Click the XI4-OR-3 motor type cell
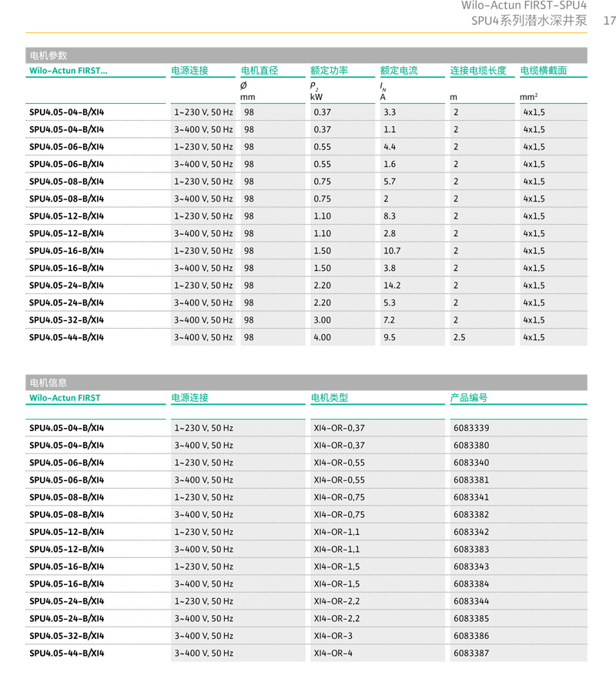616x692 pixels. click(333, 636)
